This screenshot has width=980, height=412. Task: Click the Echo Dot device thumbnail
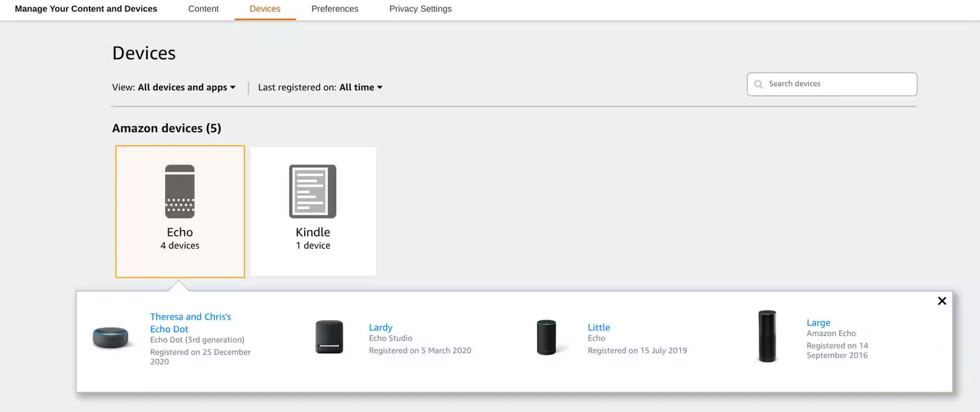(x=110, y=338)
